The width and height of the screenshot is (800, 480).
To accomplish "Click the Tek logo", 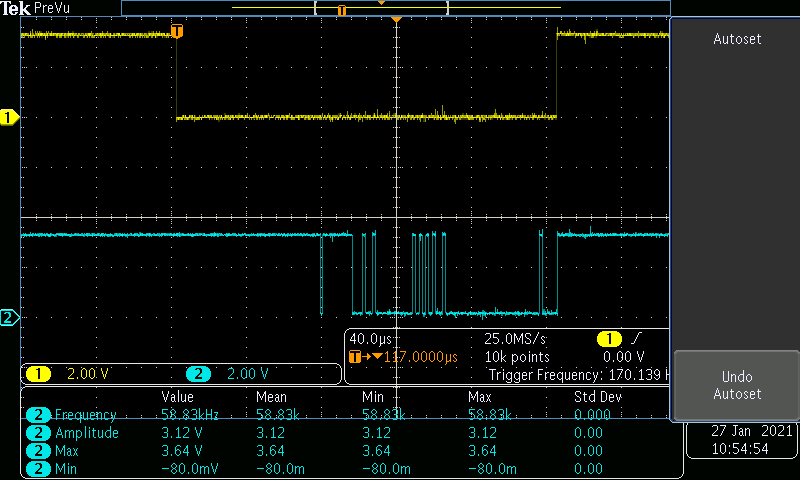I will (16, 8).
